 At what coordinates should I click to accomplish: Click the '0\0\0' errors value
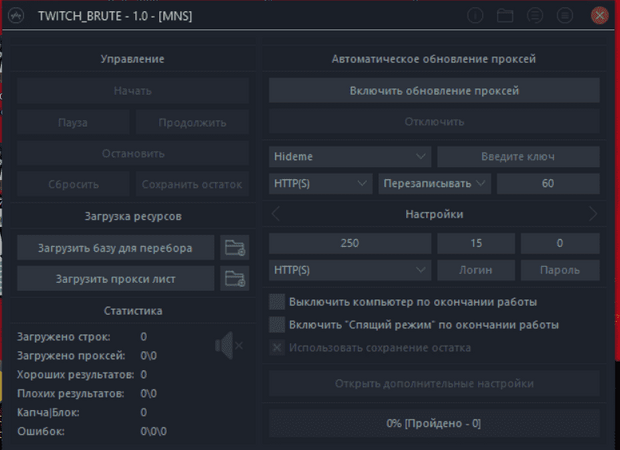coord(153,431)
